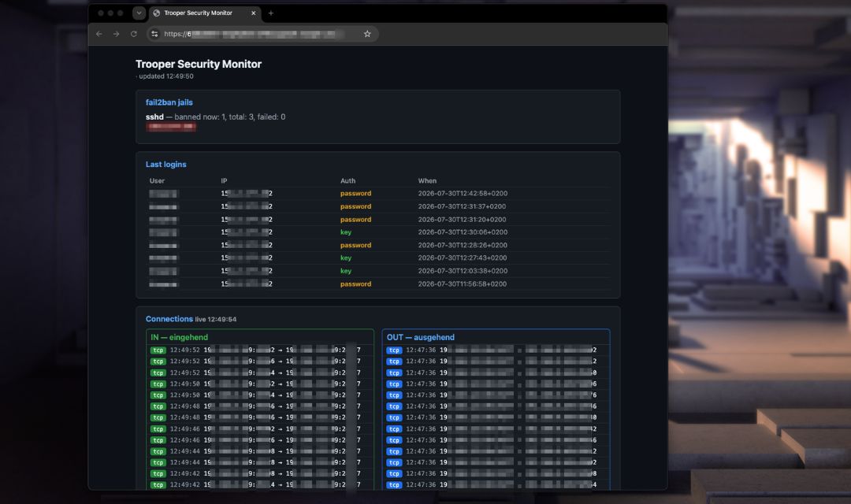851x504 pixels.
Task: Click the User column header
Action: coord(157,180)
